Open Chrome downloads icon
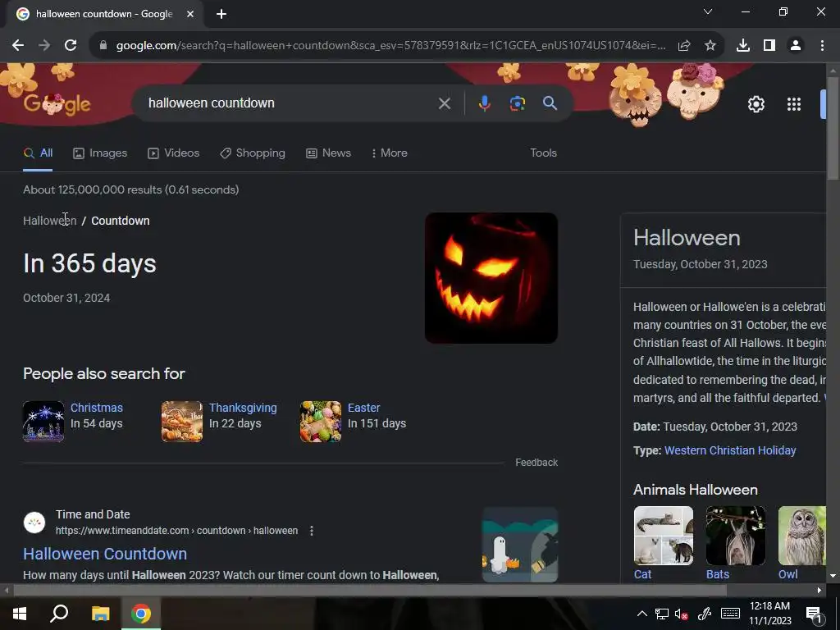Viewport: 840px width, 630px height. point(742,46)
